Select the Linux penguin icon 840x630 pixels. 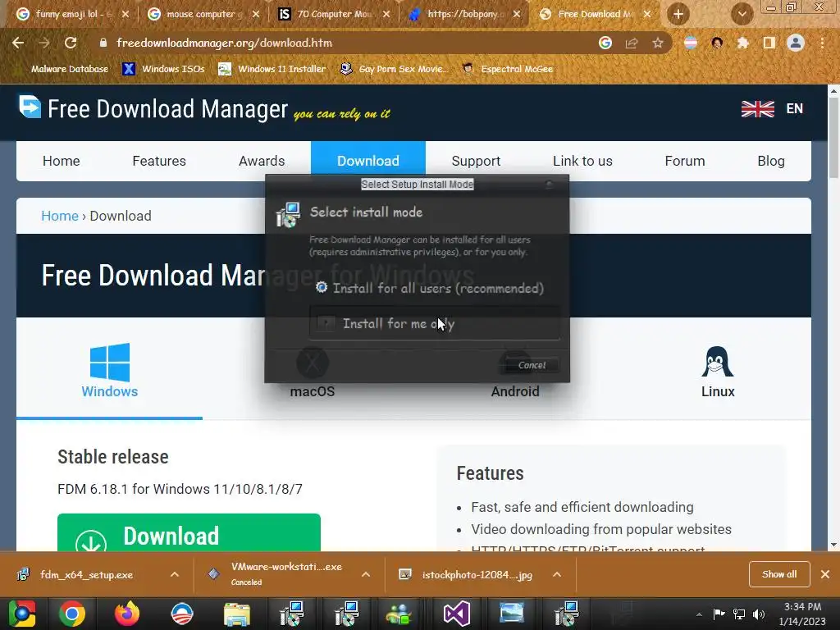click(717, 362)
